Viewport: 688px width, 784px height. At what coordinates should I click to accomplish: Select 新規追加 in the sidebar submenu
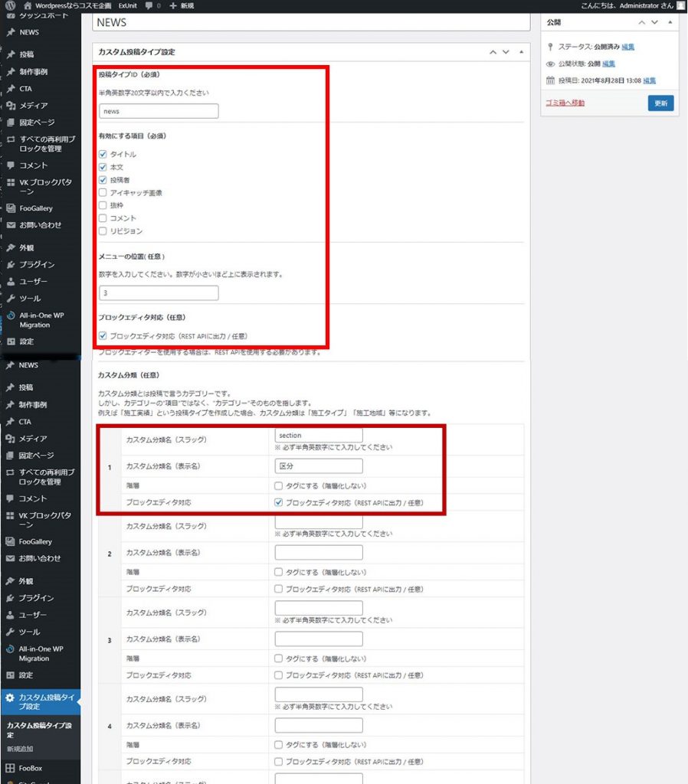(20, 748)
